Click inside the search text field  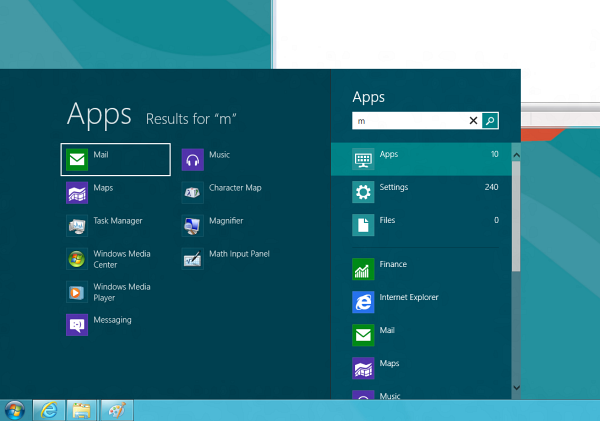(410, 121)
